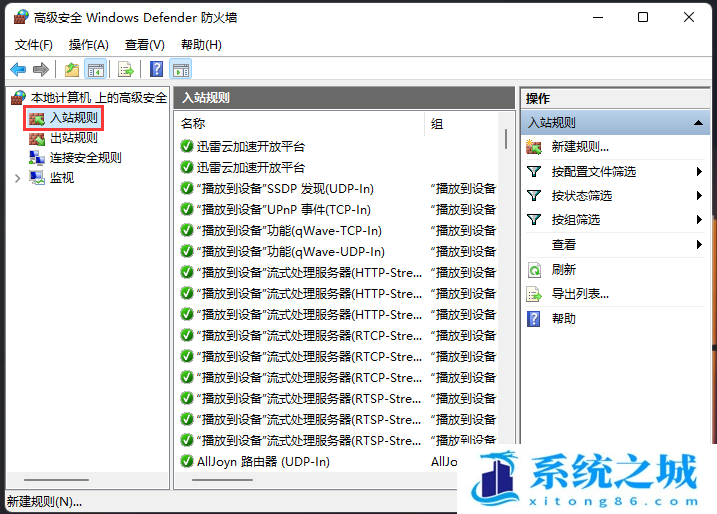717x514 pixels.
Task: Click 导出列表... action text
Action: coord(580,294)
